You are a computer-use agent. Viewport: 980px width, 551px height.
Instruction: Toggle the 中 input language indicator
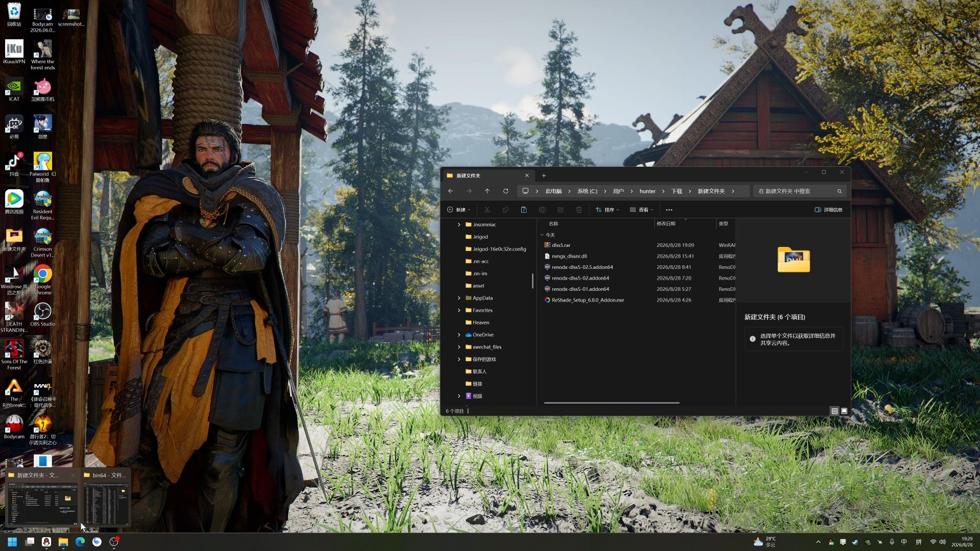point(904,542)
